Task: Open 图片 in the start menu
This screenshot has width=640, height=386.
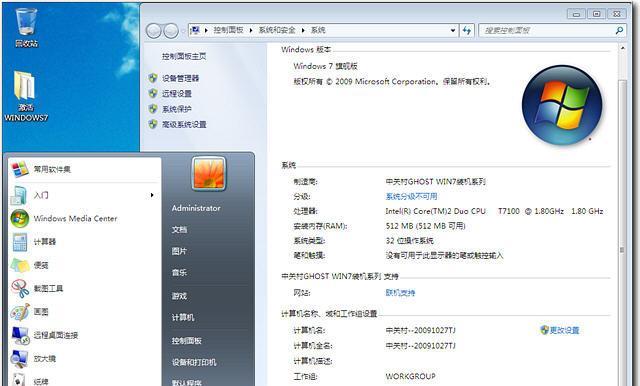Action: pyautogui.click(x=179, y=251)
